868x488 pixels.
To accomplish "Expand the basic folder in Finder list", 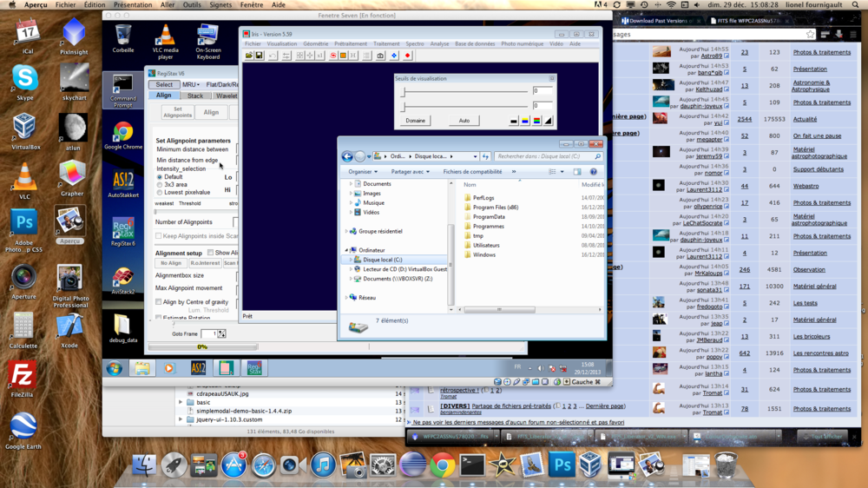I will point(181,402).
